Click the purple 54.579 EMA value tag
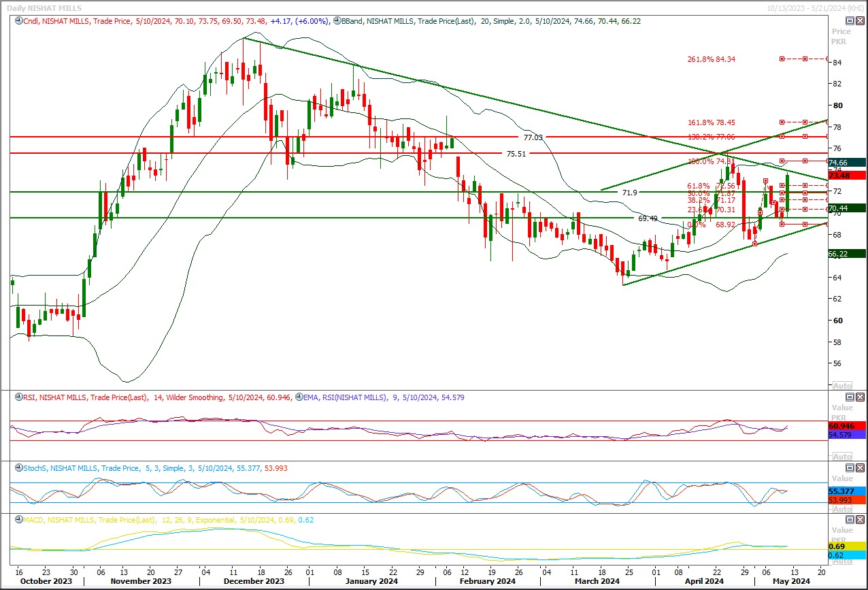The width and height of the screenshot is (868, 590). (846, 434)
